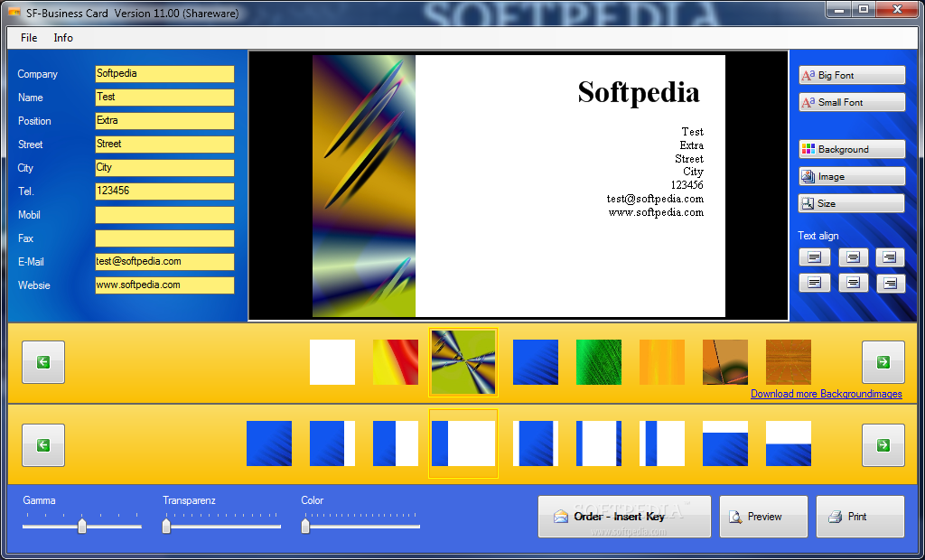925x560 pixels.
Task: Click the E-Mail input field
Action: (x=164, y=262)
